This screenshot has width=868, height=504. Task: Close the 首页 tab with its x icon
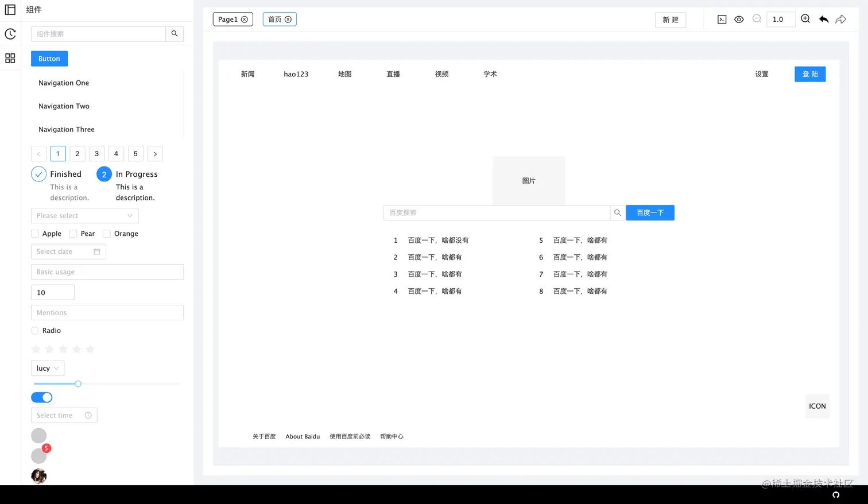pyautogui.click(x=288, y=20)
